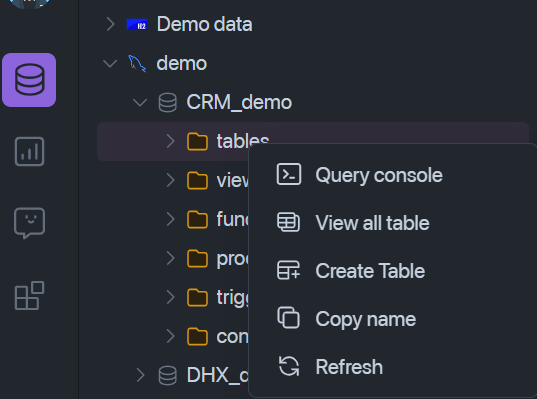Click the folder icon of the row starting with con
This screenshot has width=537, height=399.
click(198, 336)
